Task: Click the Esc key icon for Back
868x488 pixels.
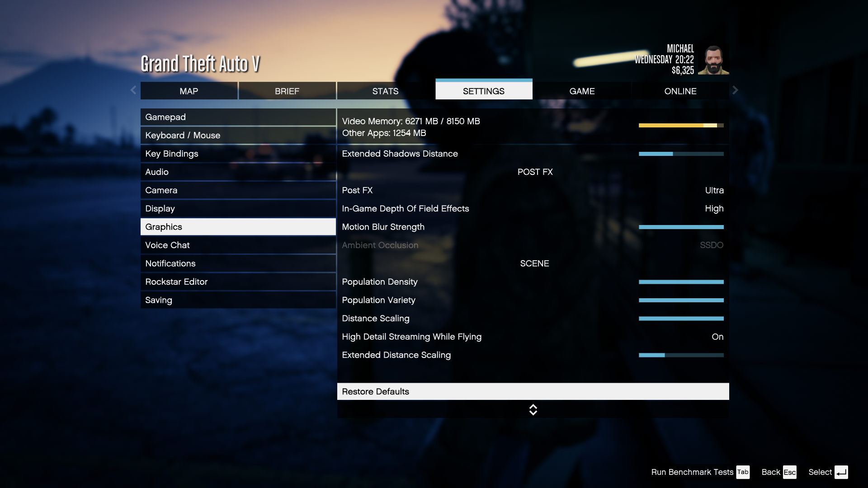Action: 789,472
